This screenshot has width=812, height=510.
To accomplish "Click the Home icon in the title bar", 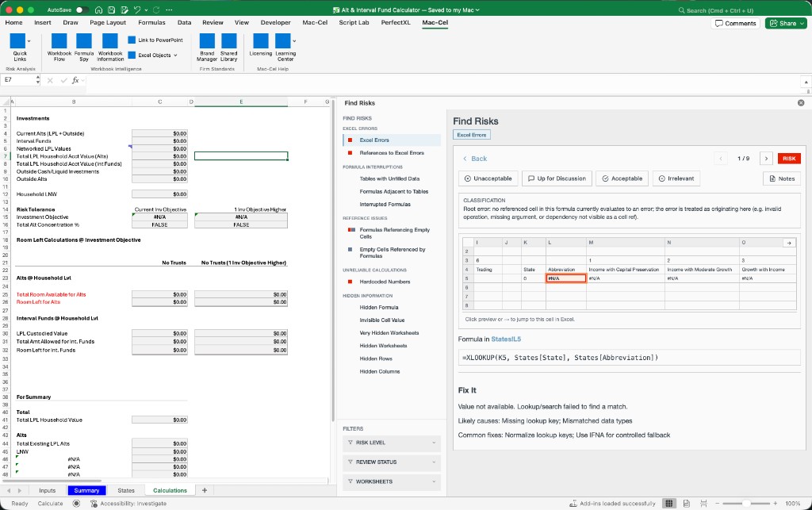I will coord(99,10).
